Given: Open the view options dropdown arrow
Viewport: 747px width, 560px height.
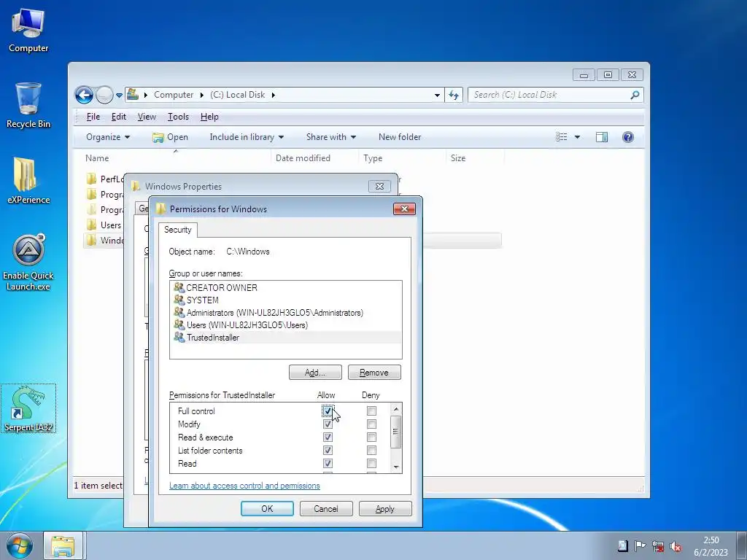Looking at the screenshot, I should click(x=577, y=137).
